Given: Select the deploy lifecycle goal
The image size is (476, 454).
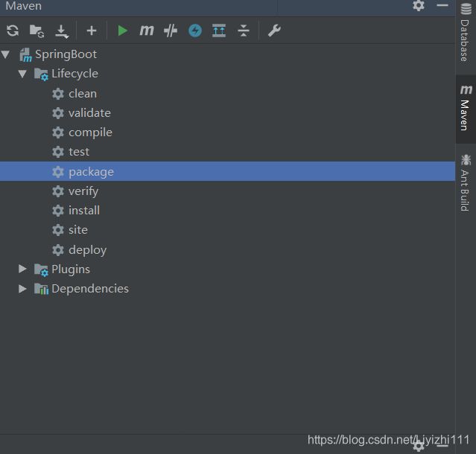Looking at the screenshot, I should coord(87,250).
